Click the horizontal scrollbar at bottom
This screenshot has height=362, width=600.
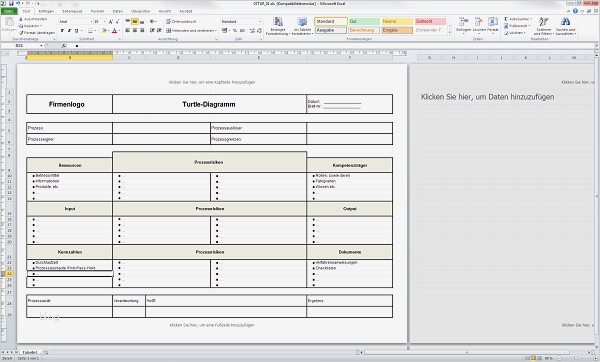click(x=466, y=352)
